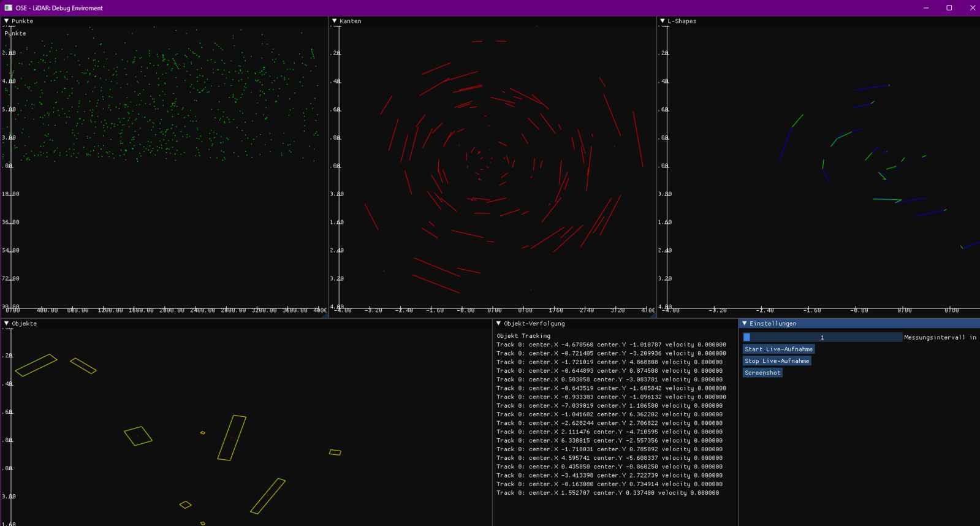Toggle the Punkte legend entry in the plot
Viewport: 980px width, 526px height.
tap(15, 34)
